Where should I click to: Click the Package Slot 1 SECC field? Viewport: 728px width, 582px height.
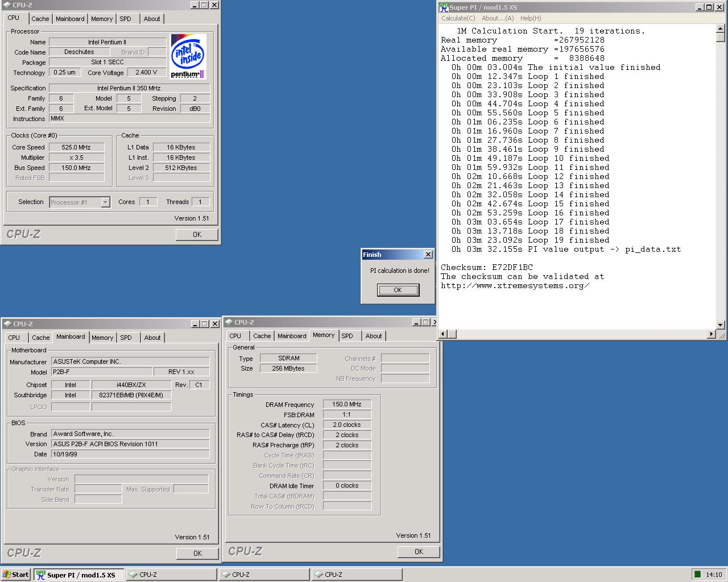(107, 62)
